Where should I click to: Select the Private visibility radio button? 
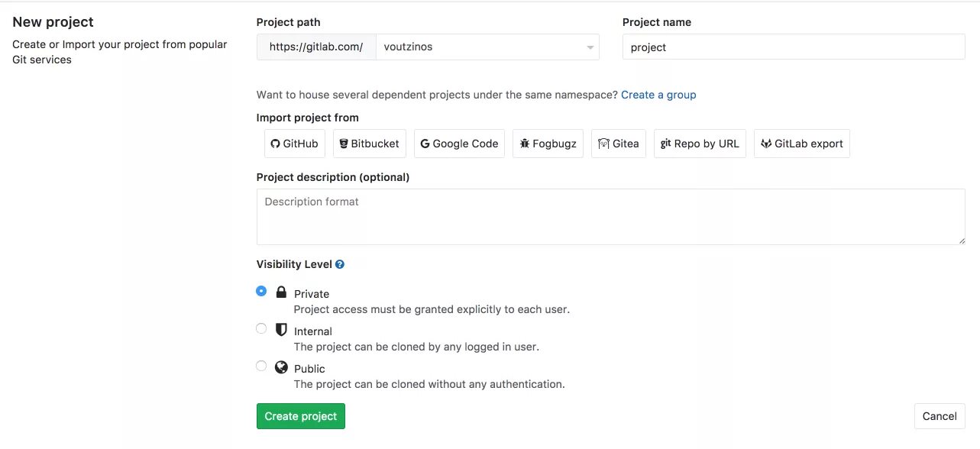click(x=261, y=291)
